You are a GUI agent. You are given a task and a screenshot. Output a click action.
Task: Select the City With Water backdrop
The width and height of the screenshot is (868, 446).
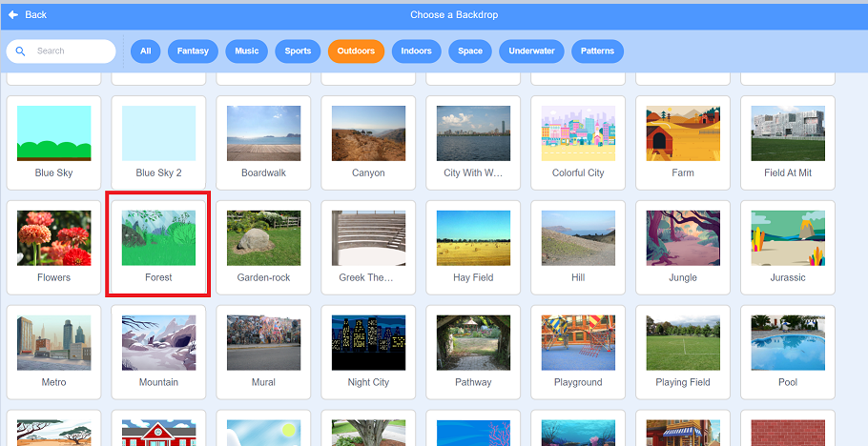pos(473,143)
